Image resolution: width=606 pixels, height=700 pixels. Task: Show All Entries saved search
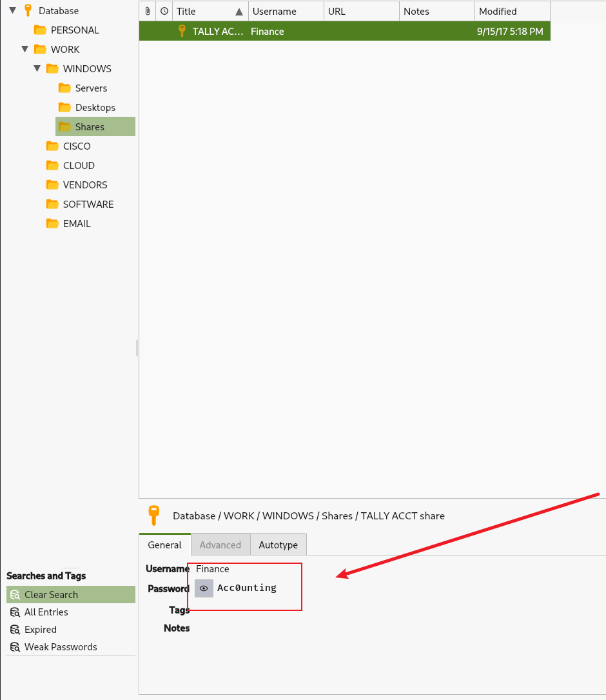pos(71,612)
